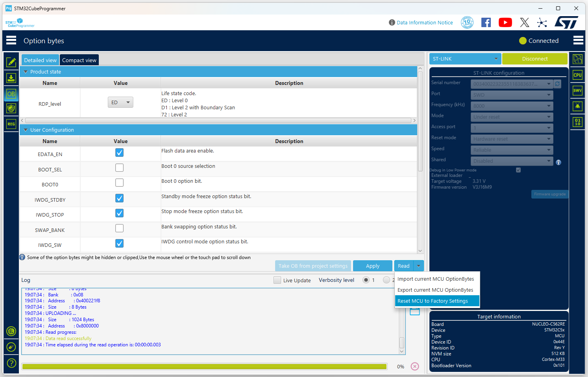Toggle the IWDG_SW checkbox
Screen dimensions: 588x377
coord(119,243)
